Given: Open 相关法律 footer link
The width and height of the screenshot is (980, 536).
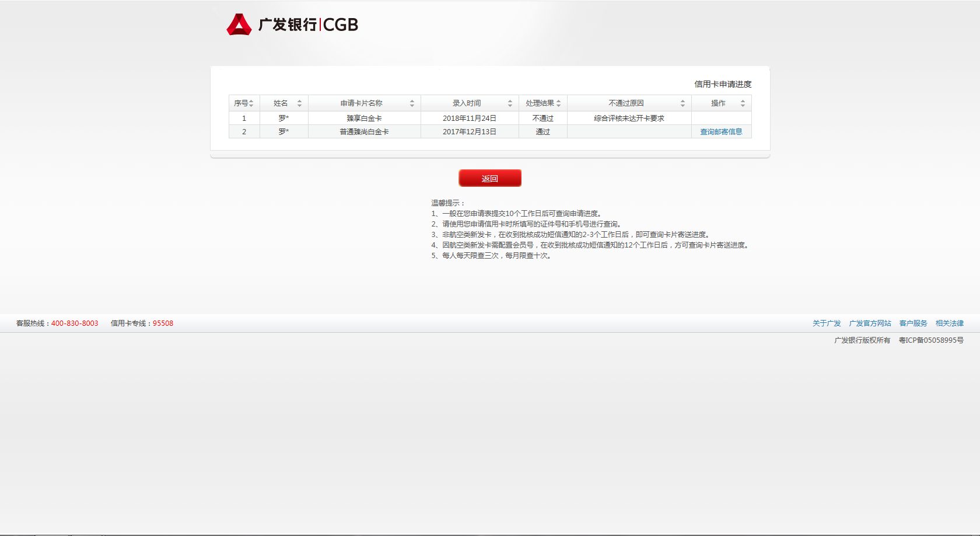Looking at the screenshot, I should [950, 323].
